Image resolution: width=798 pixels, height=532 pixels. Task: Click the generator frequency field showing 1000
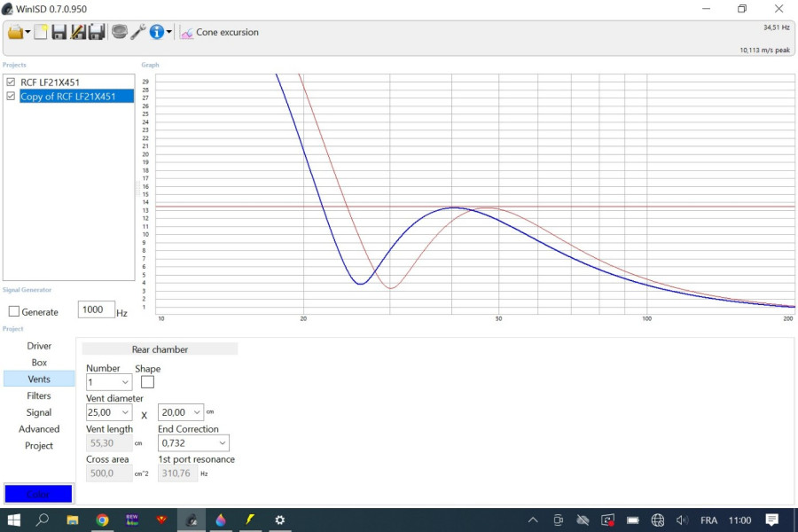click(x=96, y=310)
